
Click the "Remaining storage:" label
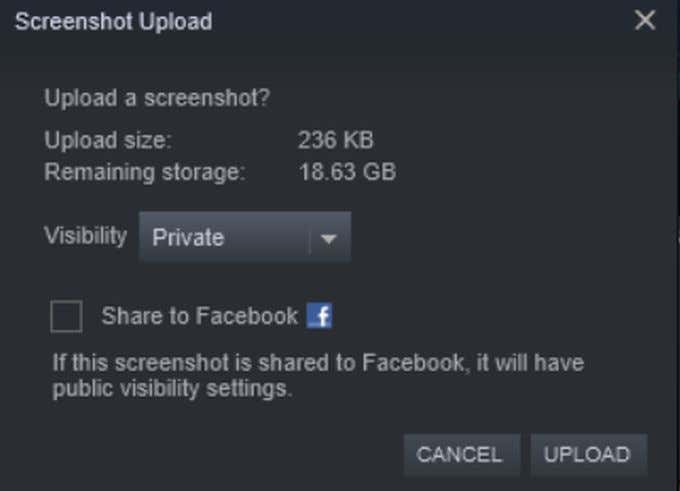pos(144,172)
